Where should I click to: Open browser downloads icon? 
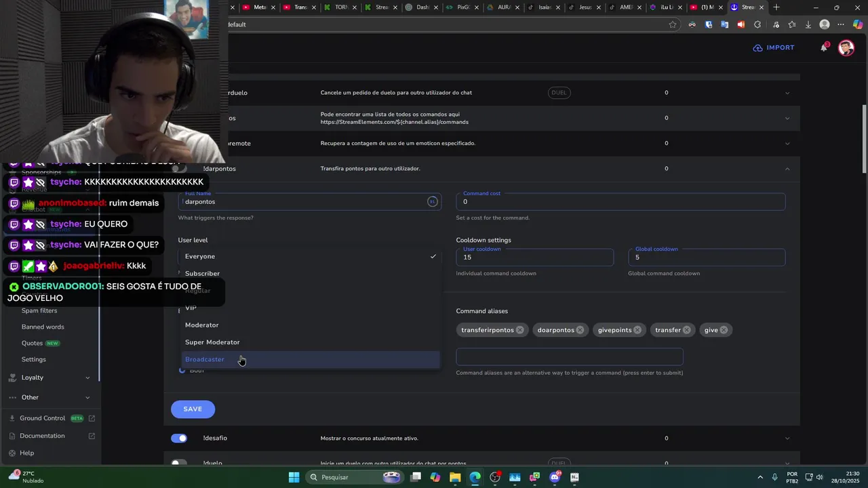(808, 24)
